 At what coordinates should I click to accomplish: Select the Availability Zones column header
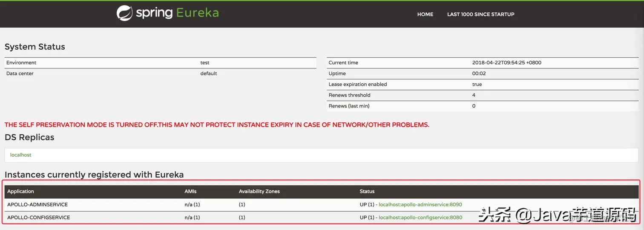coord(259,191)
